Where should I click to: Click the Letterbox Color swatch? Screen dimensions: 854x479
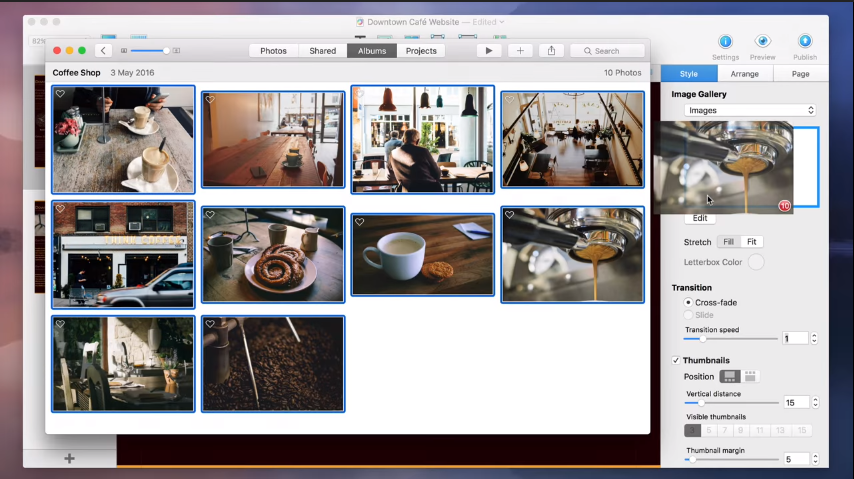coord(756,262)
